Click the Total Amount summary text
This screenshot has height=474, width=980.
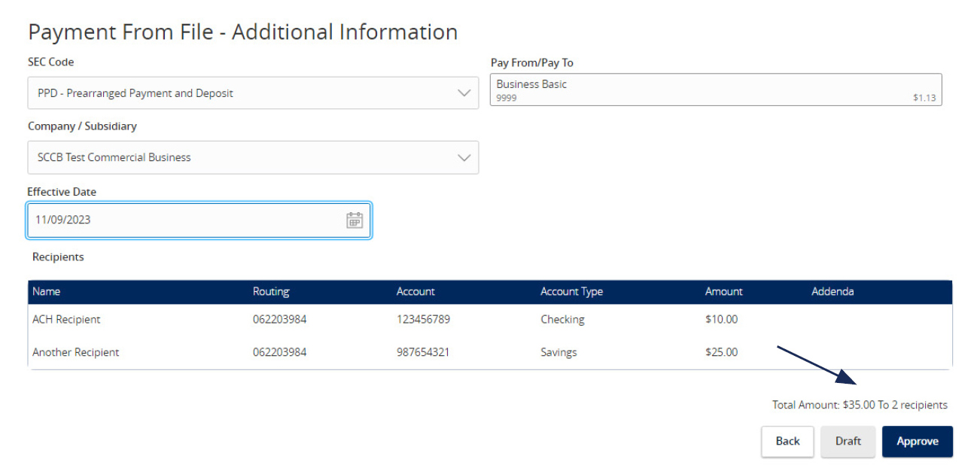[x=860, y=405]
